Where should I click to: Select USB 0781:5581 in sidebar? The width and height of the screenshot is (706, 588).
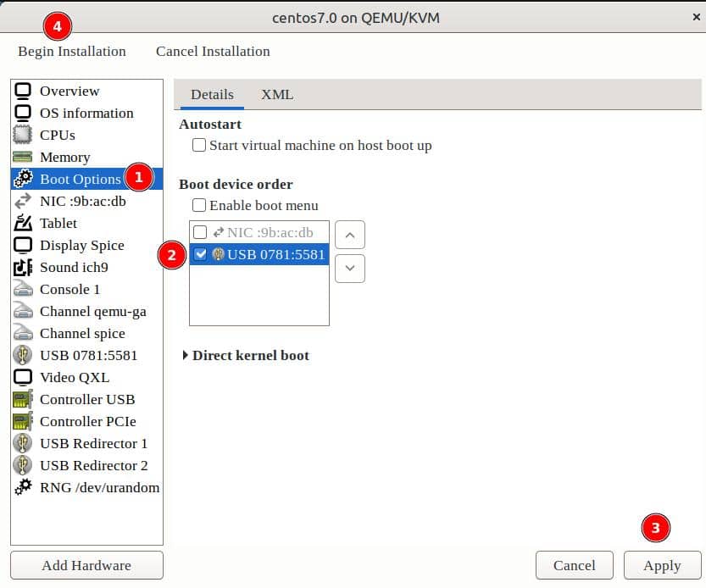[x=87, y=355]
